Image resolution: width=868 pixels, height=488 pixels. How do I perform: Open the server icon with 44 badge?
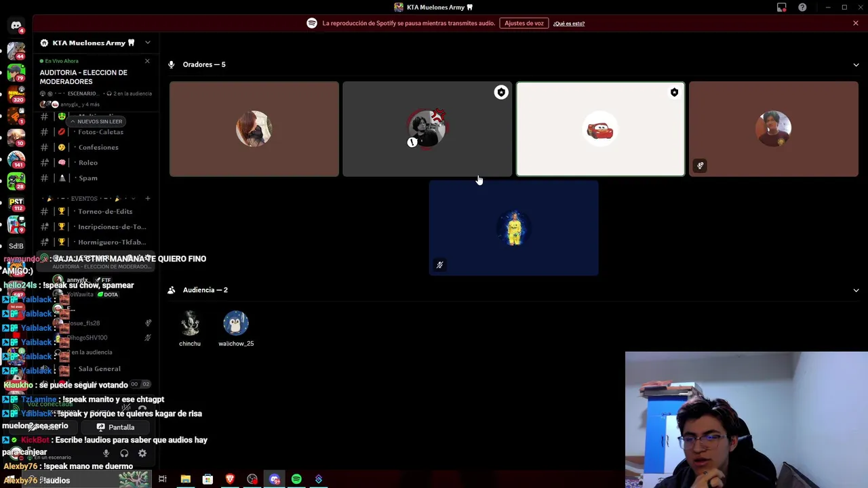point(16,50)
